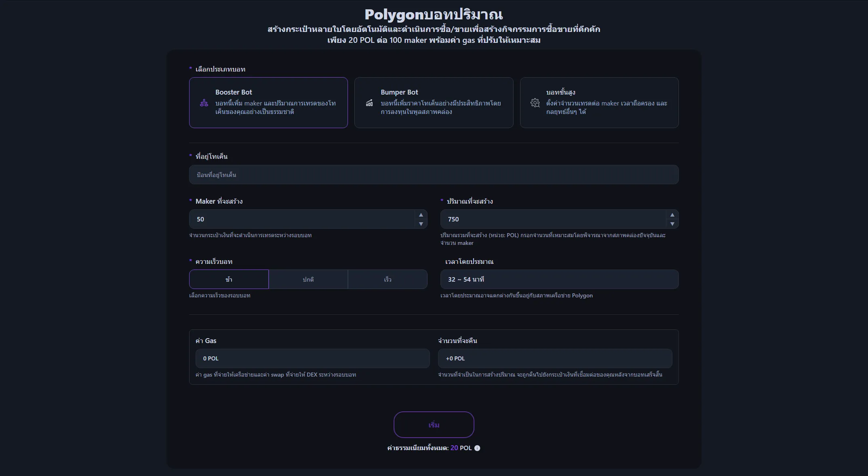This screenshot has width=868, height=476.
Task: Set bot speed to เร็ว (fast)
Action: pos(387,279)
